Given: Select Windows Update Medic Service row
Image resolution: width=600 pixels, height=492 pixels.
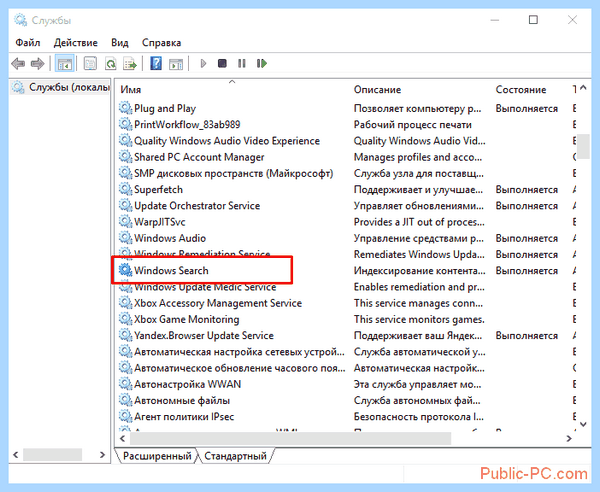Looking at the screenshot, I should pos(205,287).
